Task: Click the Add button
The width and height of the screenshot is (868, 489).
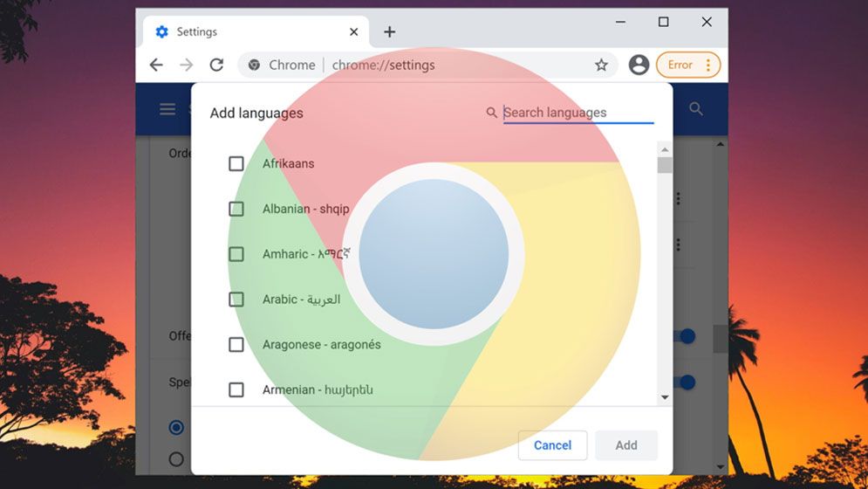Action: (x=625, y=445)
